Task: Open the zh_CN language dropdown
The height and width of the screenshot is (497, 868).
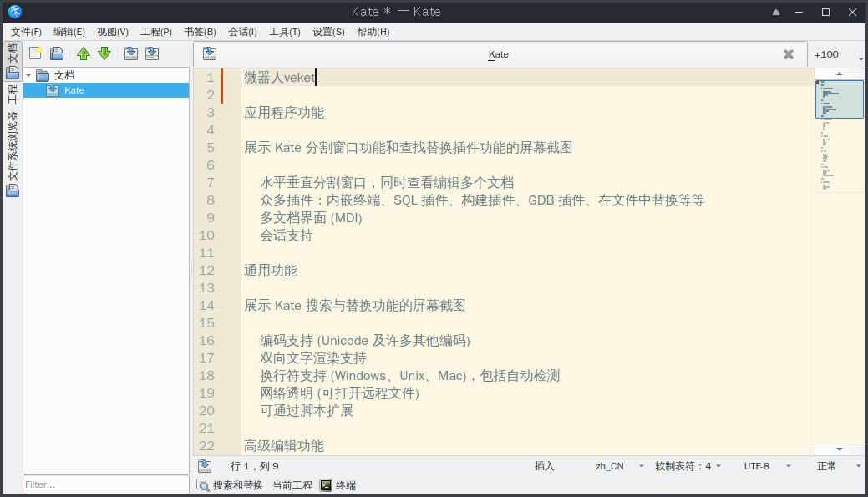Action: 619,466
